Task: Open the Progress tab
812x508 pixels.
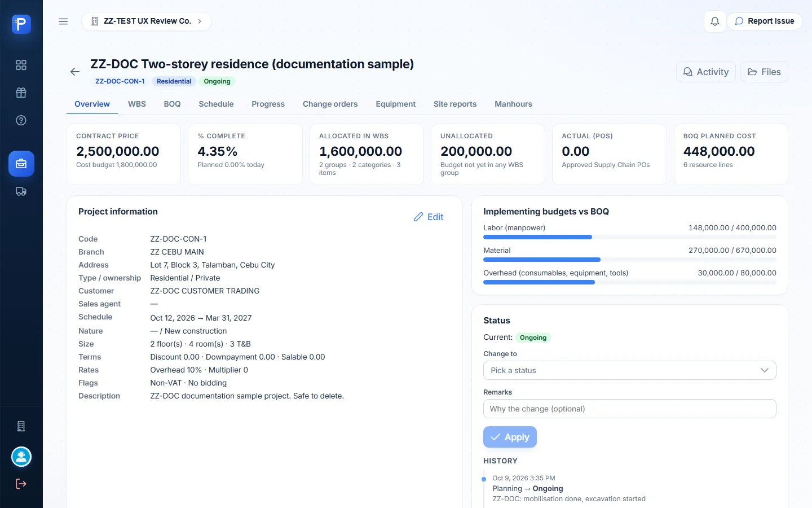Action: (268, 104)
